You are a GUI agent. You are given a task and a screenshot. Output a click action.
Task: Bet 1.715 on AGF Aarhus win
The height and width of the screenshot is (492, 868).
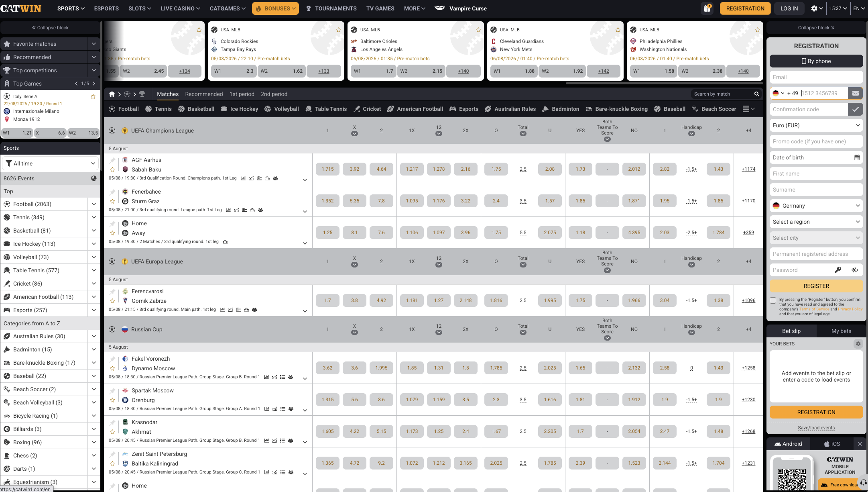[x=327, y=169]
